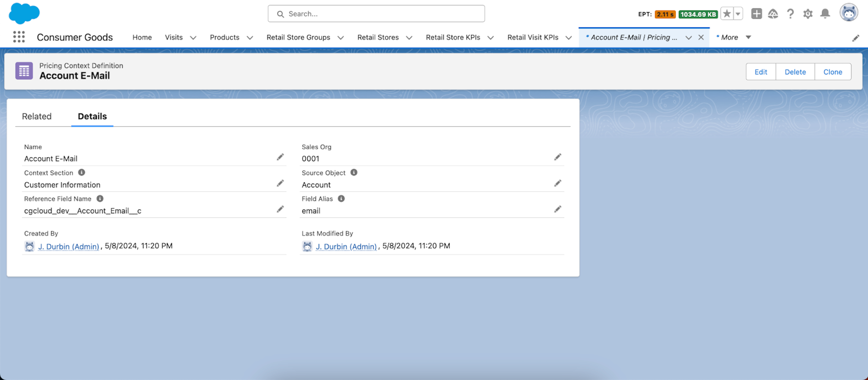The height and width of the screenshot is (380, 868).
Task: Edit the Context Section field pencil
Action: click(x=280, y=183)
